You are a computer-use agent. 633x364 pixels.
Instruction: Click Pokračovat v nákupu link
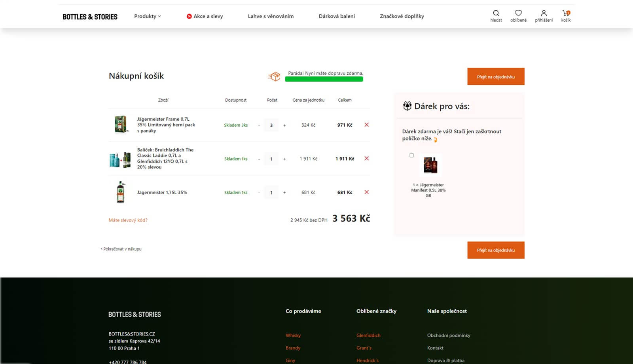coord(121,249)
